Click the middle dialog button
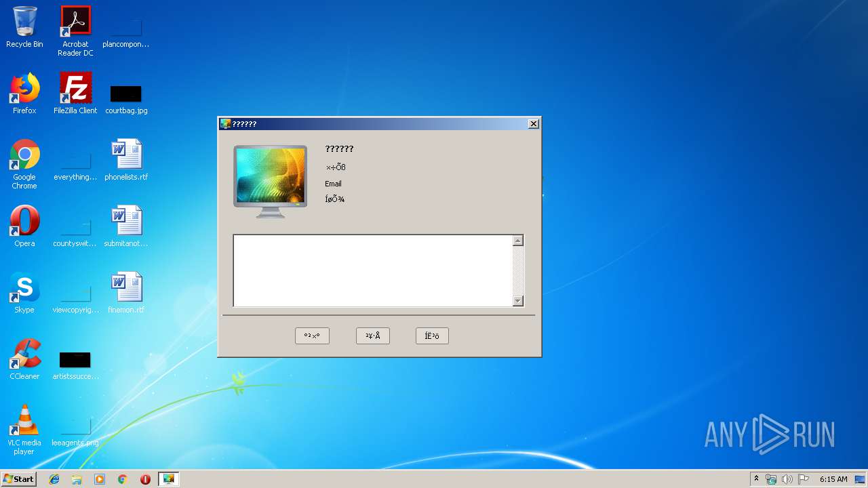The width and height of the screenshot is (868, 488). 373,335
